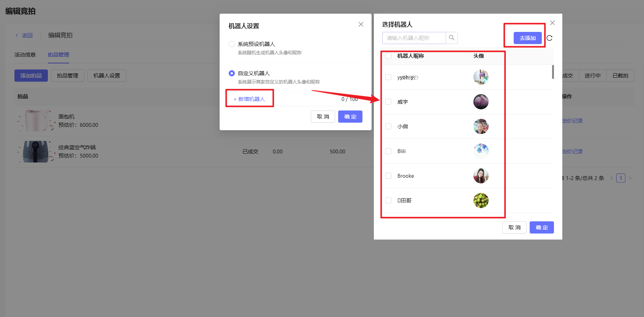Select the 系统预设机器人 radio option
This screenshot has height=317, width=644.
point(232,44)
